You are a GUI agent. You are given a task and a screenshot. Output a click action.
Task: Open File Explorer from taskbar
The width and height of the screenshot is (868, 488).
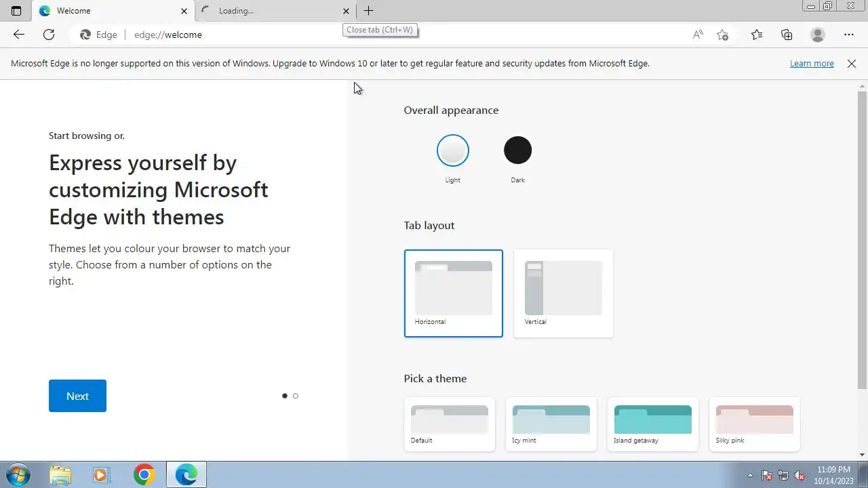point(60,474)
